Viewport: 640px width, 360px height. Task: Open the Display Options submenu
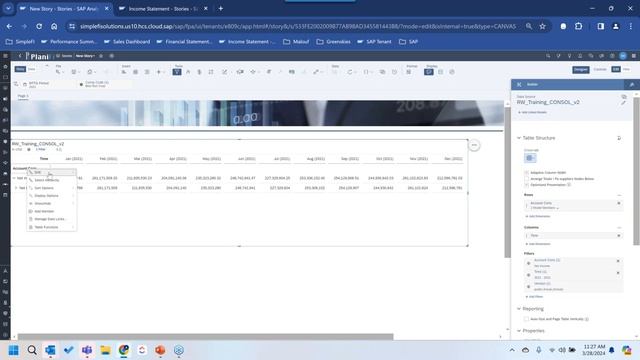click(x=51, y=196)
